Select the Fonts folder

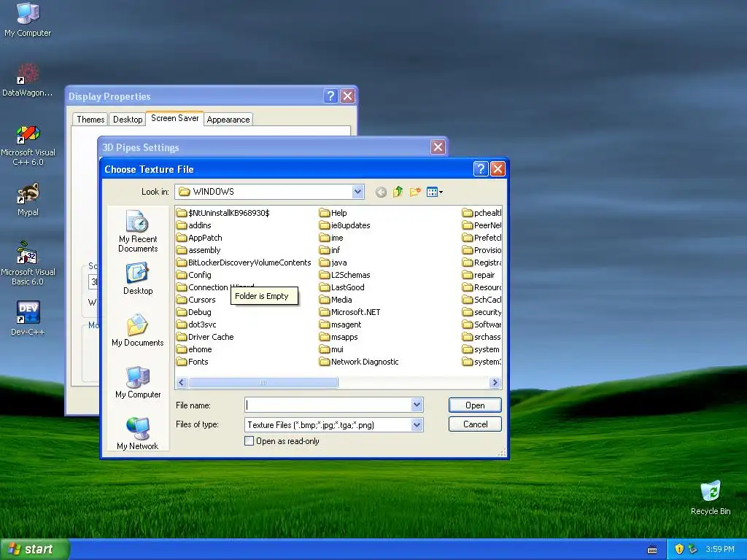pyautogui.click(x=193, y=362)
